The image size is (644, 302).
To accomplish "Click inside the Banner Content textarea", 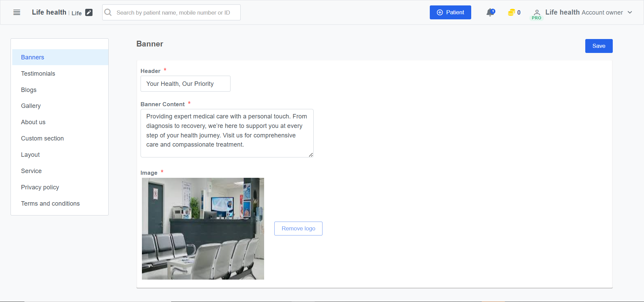I will tap(227, 133).
